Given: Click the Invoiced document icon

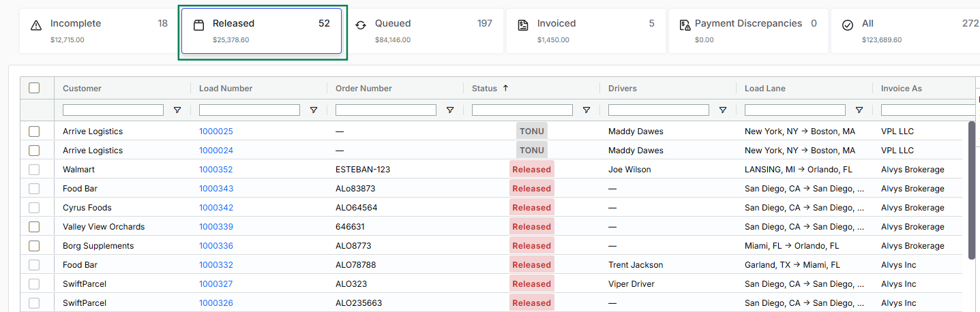Looking at the screenshot, I should tap(523, 25).
